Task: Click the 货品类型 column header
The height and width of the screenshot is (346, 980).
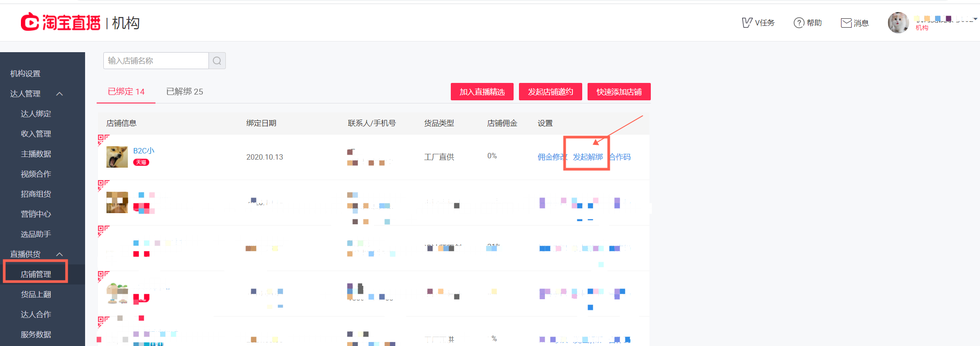Action: click(x=439, y=123)
